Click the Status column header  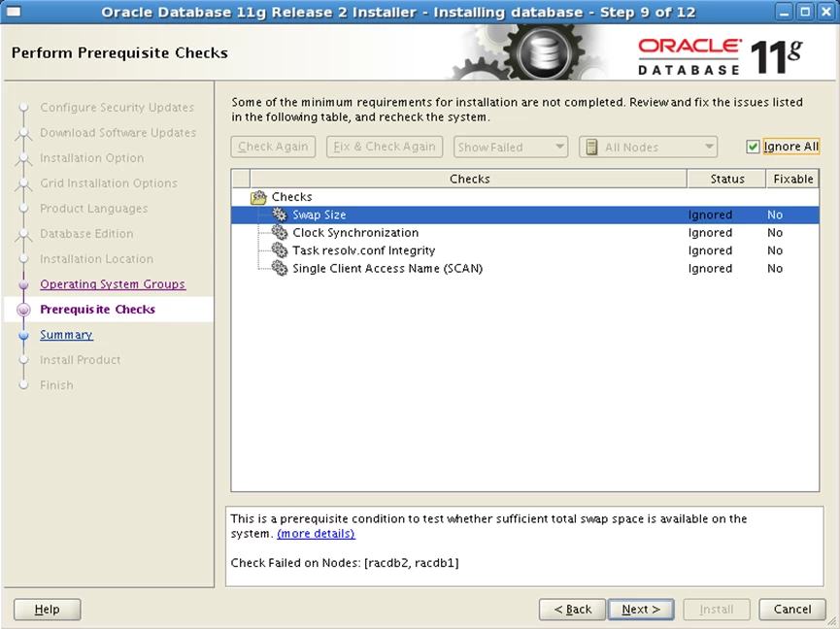pos(727,179)
